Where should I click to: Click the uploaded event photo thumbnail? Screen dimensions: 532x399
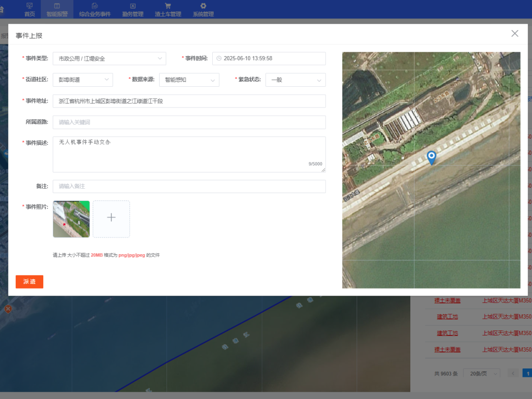(71, 219)
